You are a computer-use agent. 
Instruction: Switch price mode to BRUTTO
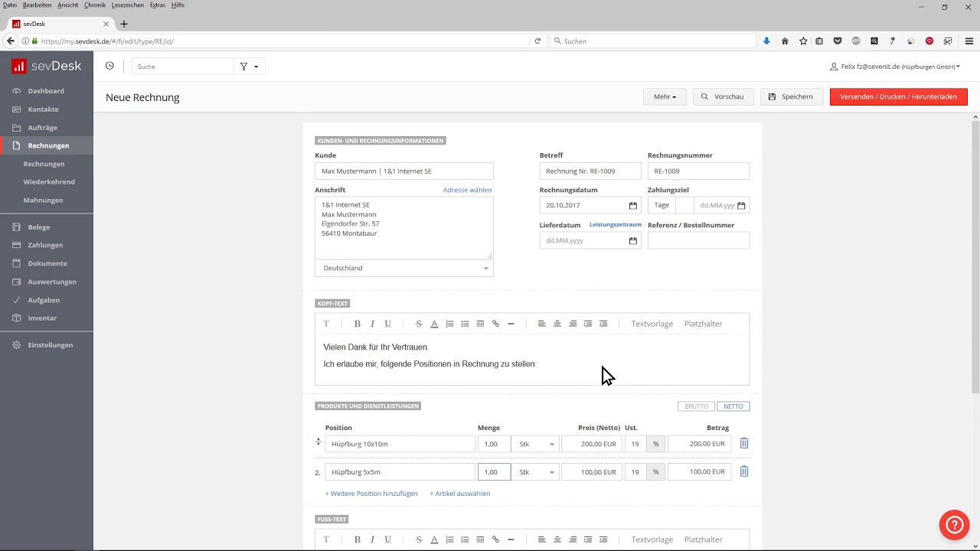click(x=696, y=406)
